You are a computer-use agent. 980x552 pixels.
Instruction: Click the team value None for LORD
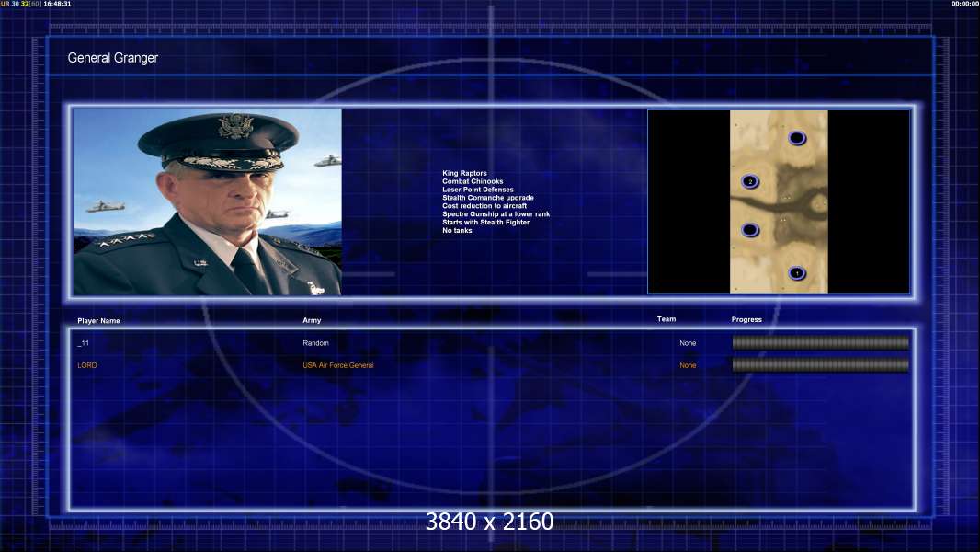(688, 365)
